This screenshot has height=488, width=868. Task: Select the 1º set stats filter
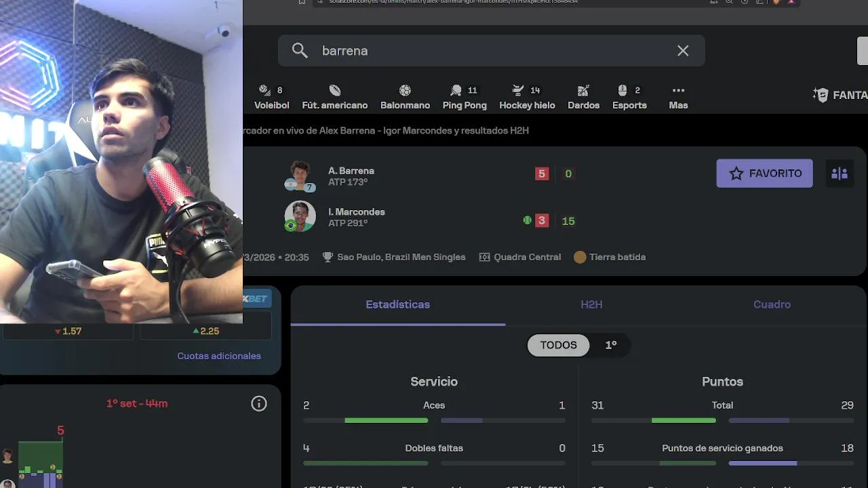[x=611, y=345]
